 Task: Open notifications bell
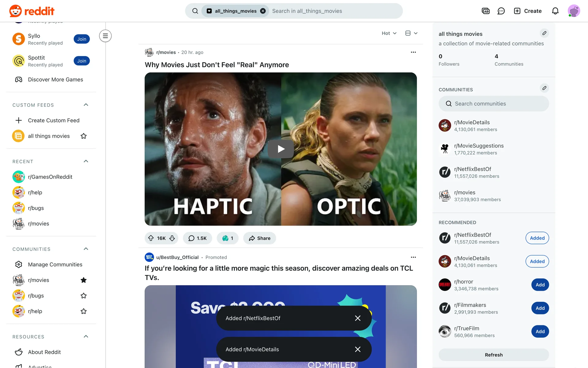click(555, 11)
